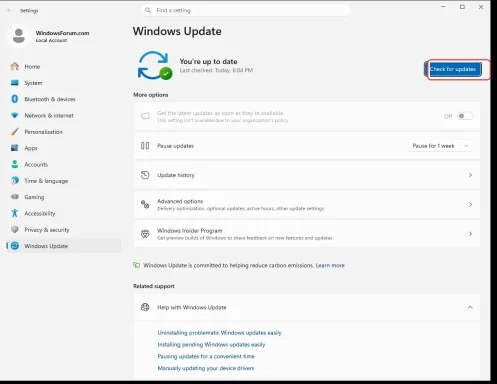Click the Home icon in sidebar
This screenshot has width=497, height=384.
[15, 66]
